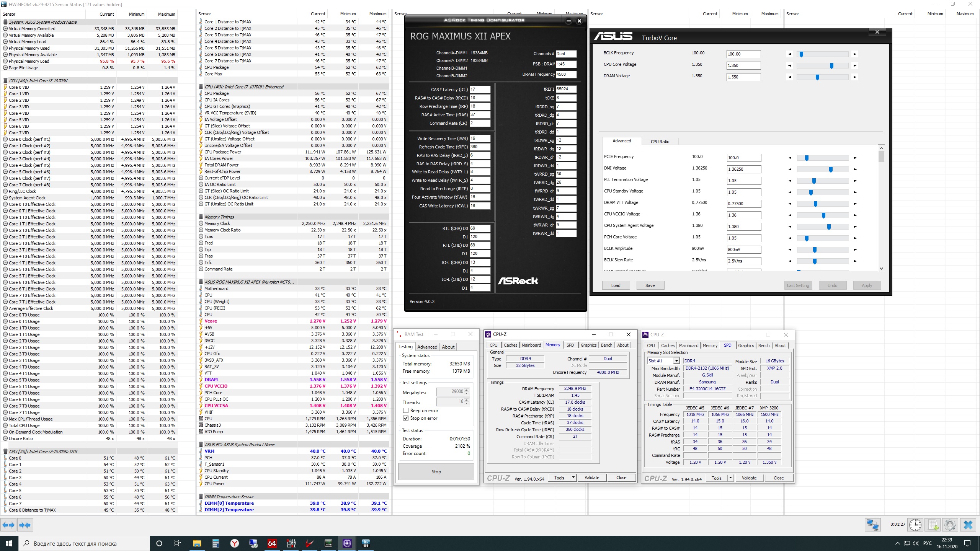Image resolution: width=980 pixels, height=551 pixels.
Task: Uncheck Stop on error checkbox
Action: tap(406, 418)
